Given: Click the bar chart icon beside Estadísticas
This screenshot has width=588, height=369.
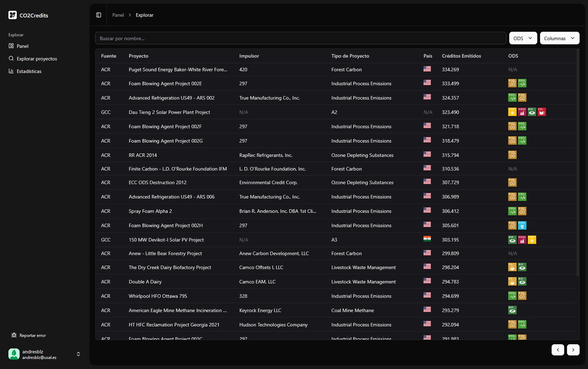Looking at the screenshot, I should coord(11,71).
